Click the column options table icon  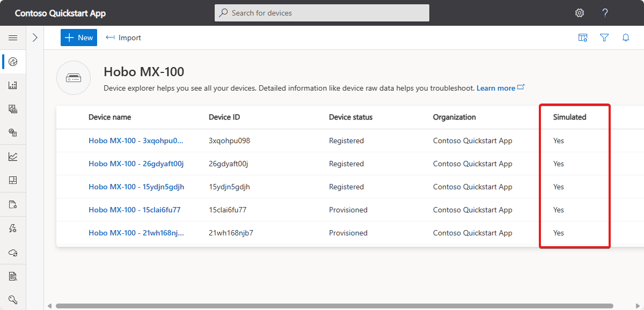[x=583, y=38]
